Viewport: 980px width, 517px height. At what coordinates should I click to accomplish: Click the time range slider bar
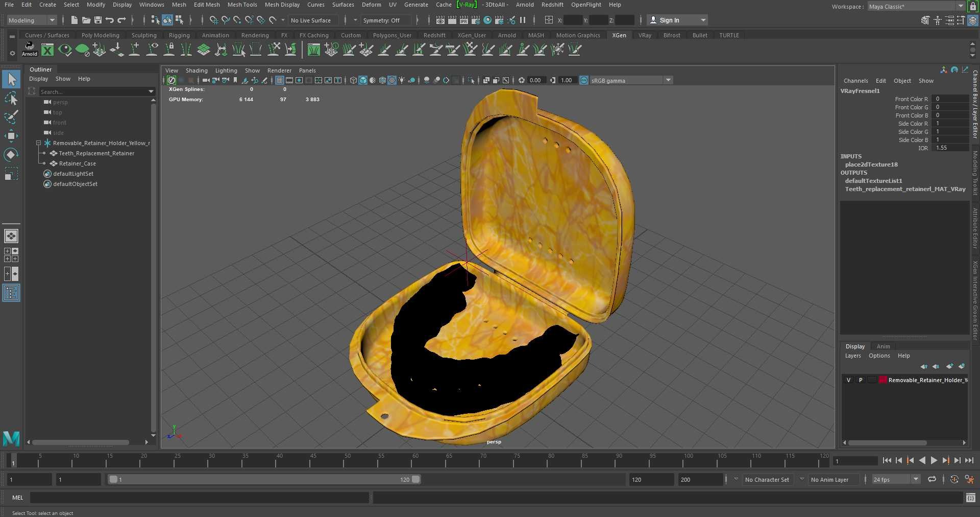tap(264, 479)
